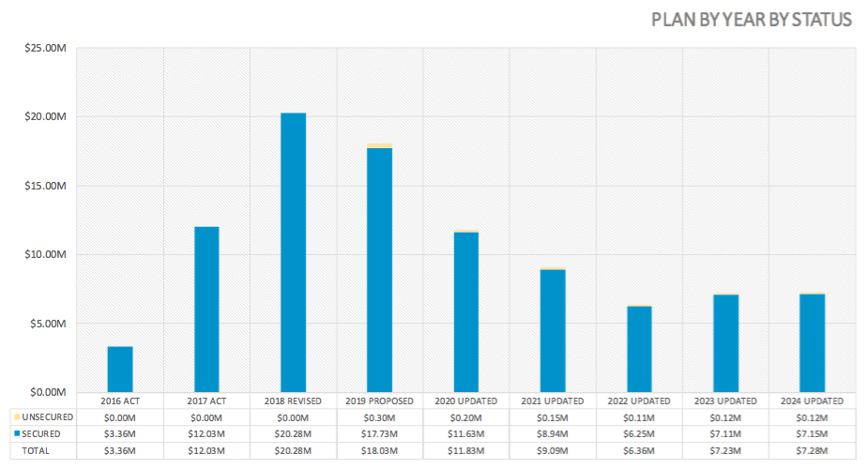The image size is (868, 469).
Task: Click the 2017 ACT bar
Action: coord(206,310)
